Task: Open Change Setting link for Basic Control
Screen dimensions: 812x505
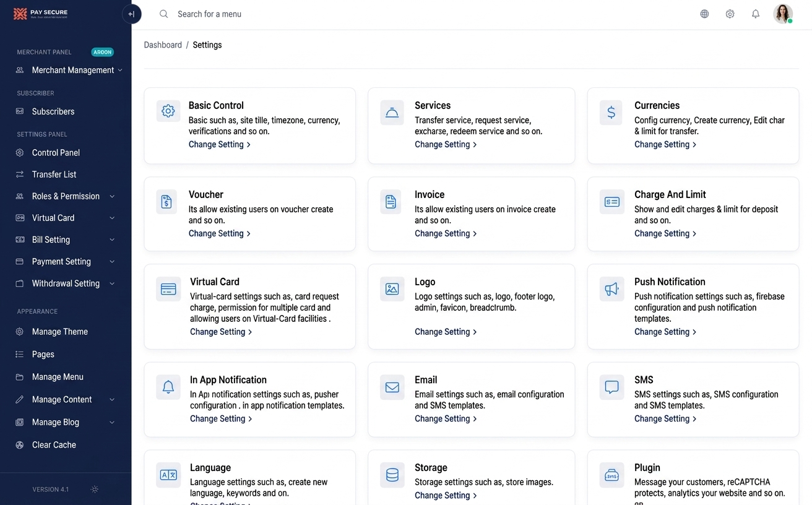Action: click(x=220, y=144)
